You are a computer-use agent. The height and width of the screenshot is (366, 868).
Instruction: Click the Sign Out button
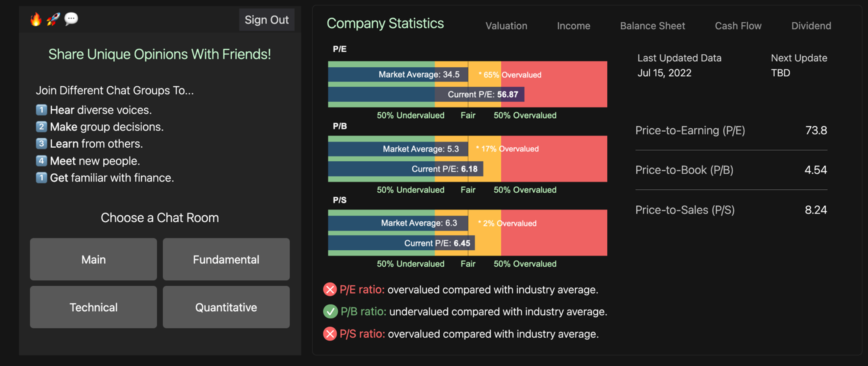[266, 20]
